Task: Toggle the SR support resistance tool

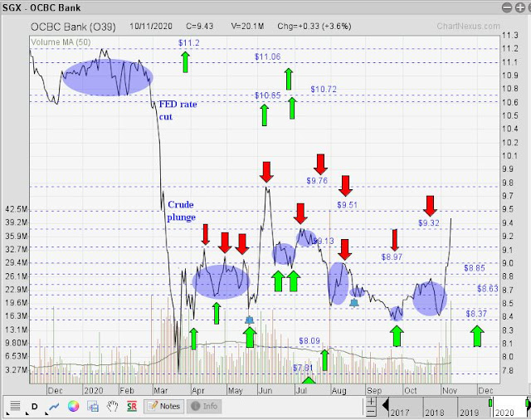Action: tap(132, 406)
